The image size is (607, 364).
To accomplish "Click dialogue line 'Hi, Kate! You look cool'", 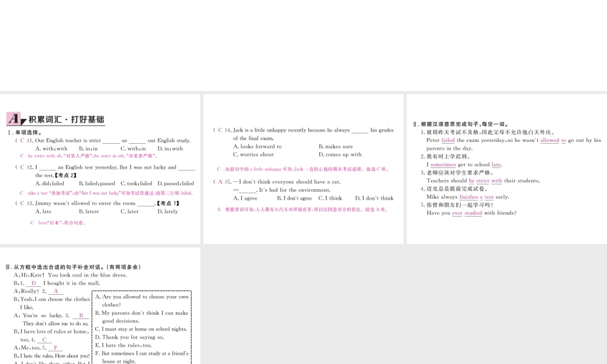I will click(x=70, y=275).
